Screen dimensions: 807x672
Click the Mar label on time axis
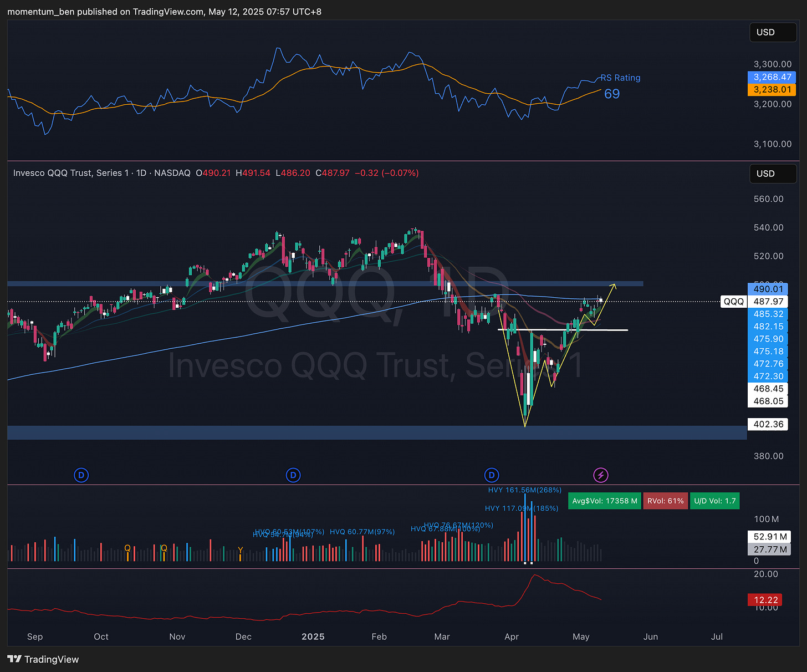click(442, 637)
